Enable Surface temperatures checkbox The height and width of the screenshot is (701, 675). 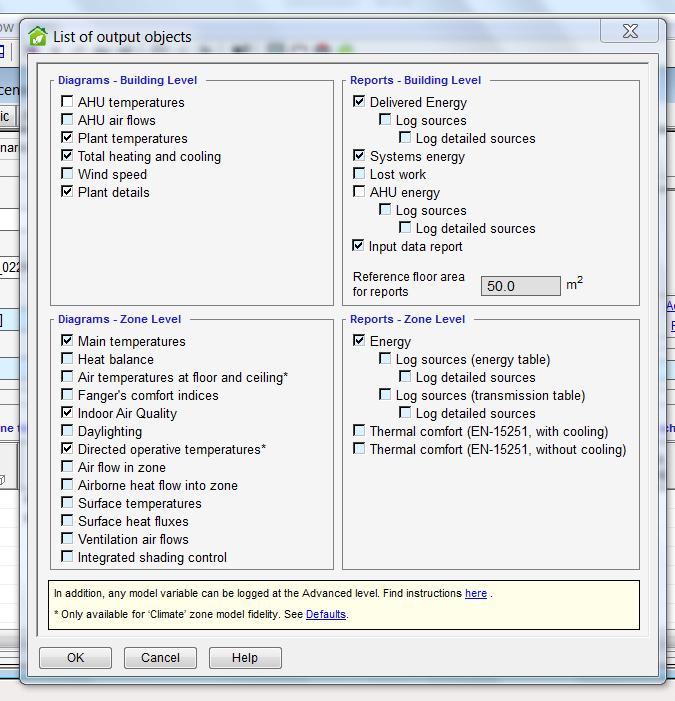[x=67, y=503]
